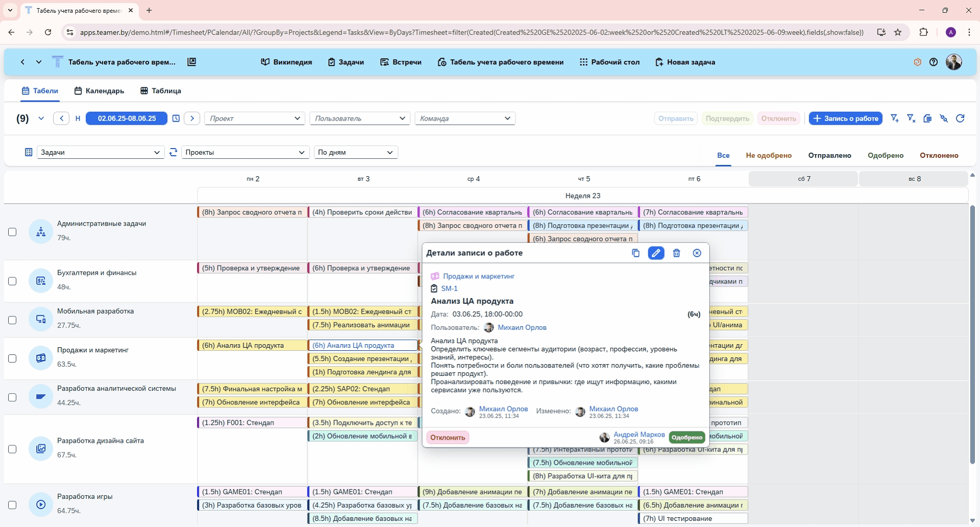Image resolution: width=980 pixels, height=527 pixels.
Task: Click the vertical scrollbar of timesheet grid
Action: (x=972, y=334)
